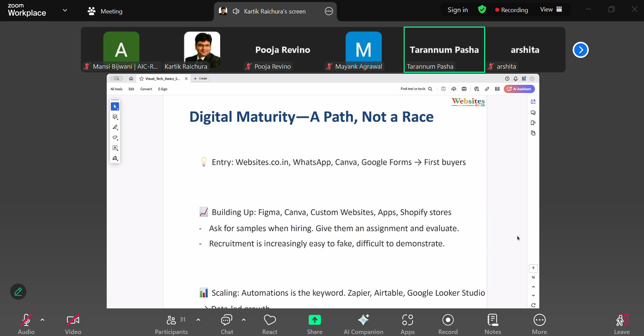This screenshot has height=336, width=644.
Task: Open screen share options ellipsis
Action: click(329, 11)
